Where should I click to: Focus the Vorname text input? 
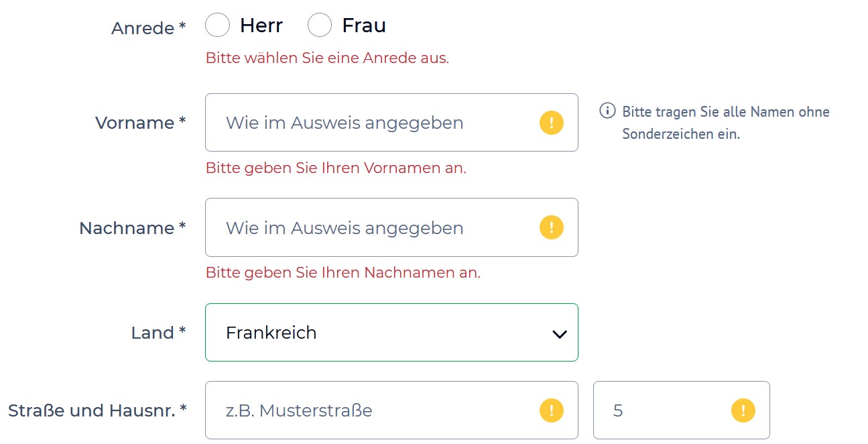369,123
